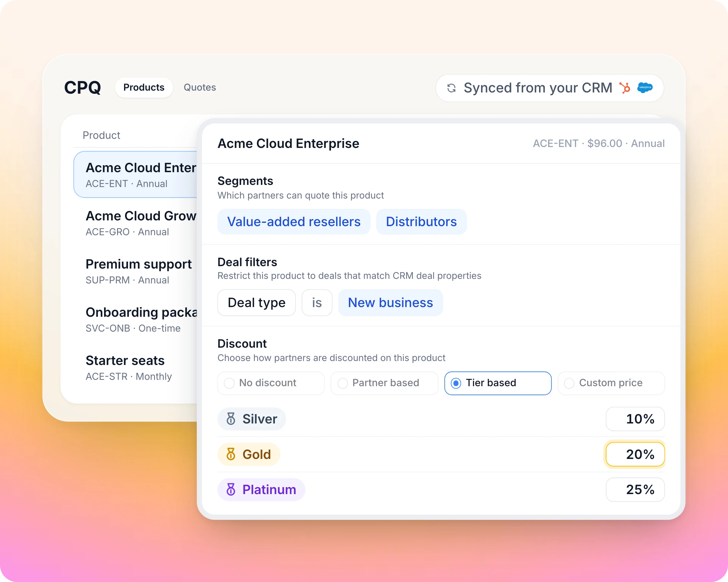The height and width of the screenshot is (582, 728).
Task: Edit the Gold 20% discount field
Action: 635,454
